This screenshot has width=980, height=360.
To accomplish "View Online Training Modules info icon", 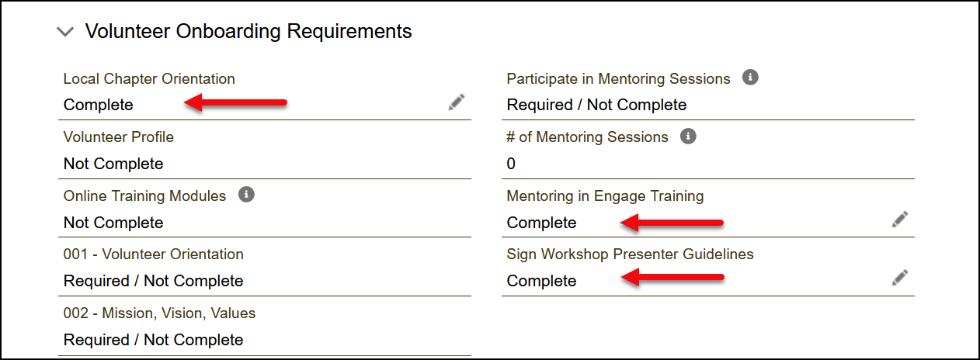I will (246, 195).
